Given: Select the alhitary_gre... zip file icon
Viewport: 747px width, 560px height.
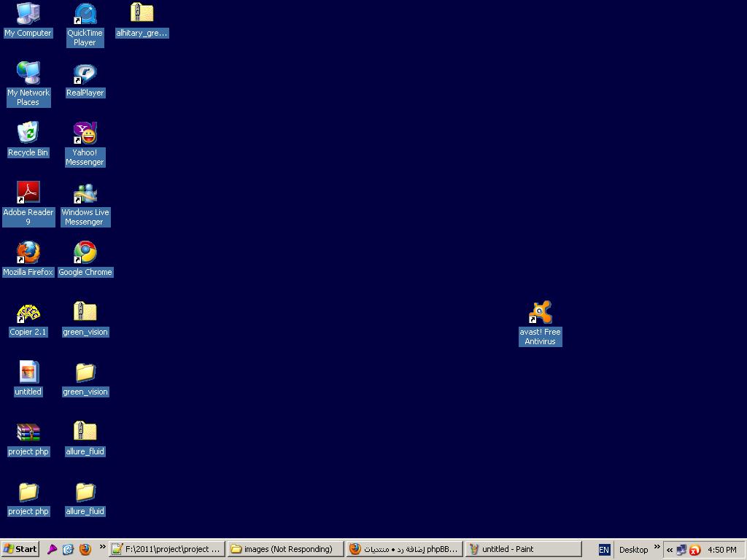Looking at the screenshot, I should point(142,15).
